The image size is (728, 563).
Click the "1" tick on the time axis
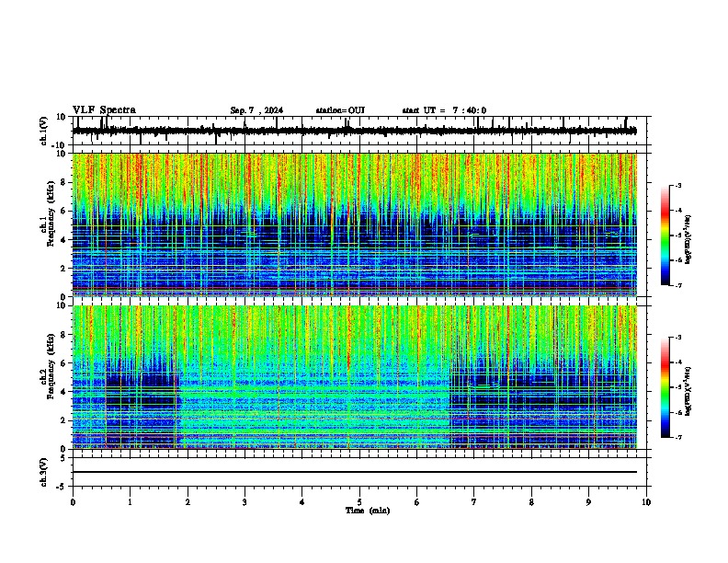(130, 502)
